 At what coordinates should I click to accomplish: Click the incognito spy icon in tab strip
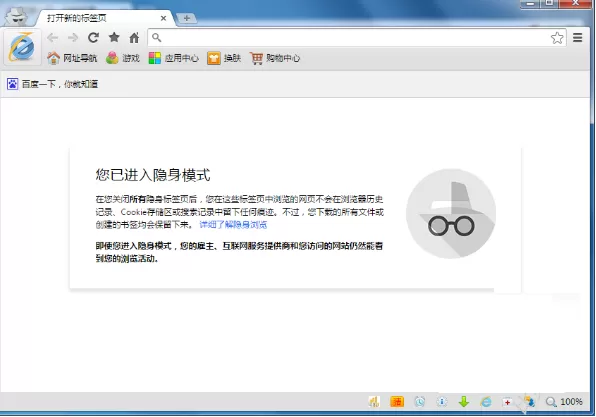click(x=16, y=17)
